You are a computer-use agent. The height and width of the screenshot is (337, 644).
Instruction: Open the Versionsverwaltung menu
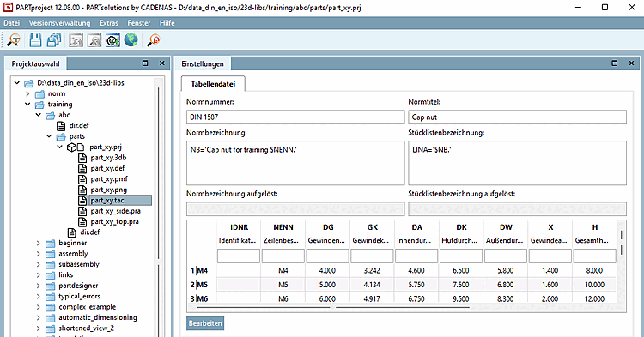59,23
